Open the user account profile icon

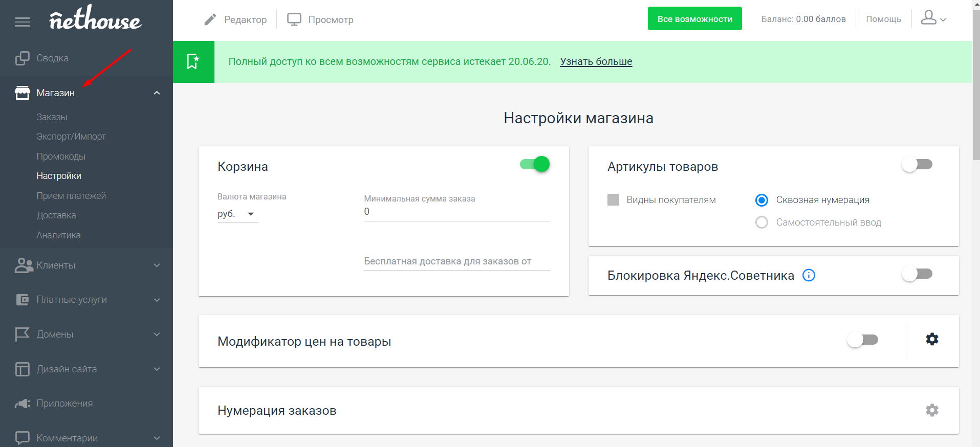click(x=928, y=18)
